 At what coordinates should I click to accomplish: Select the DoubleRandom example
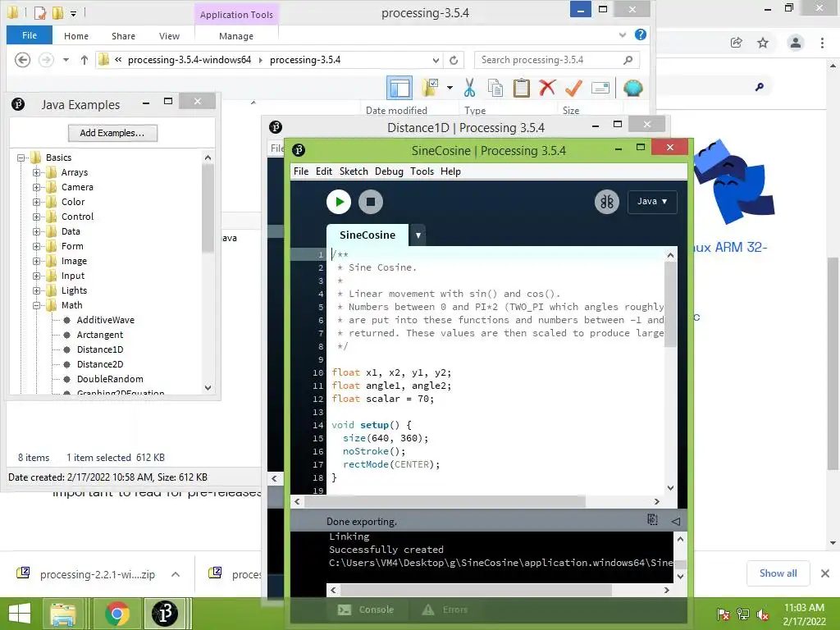pyautogui.click(x=110, y=379)
